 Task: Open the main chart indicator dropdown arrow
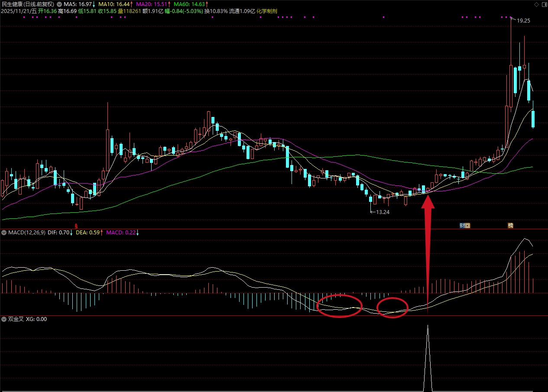pos(59,4)
